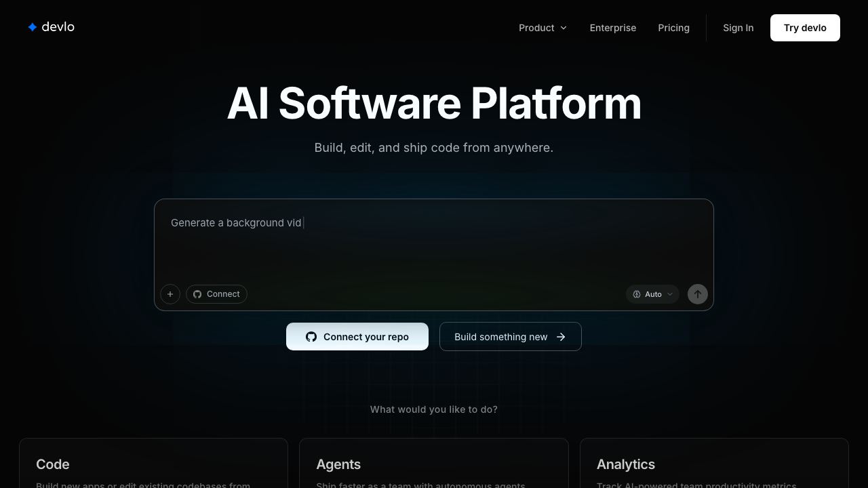The image size is (868, 488).
Task: Open the Code card
Action: pyautogui.click(x=154, y=464)
